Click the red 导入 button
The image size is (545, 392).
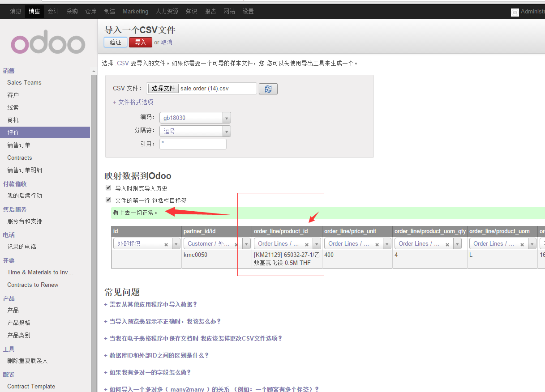coord(140,42)
